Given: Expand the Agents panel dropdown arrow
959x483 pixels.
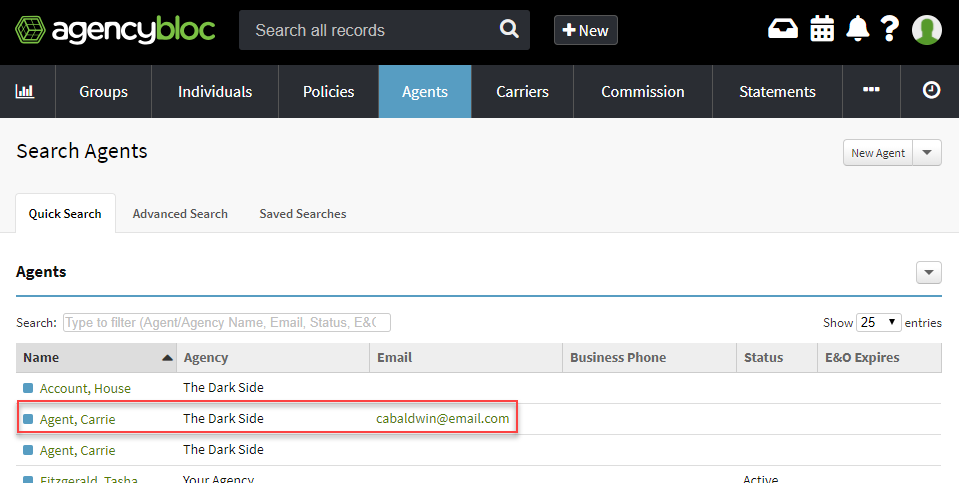Looking at the screenshot, I should click(928, 272).
